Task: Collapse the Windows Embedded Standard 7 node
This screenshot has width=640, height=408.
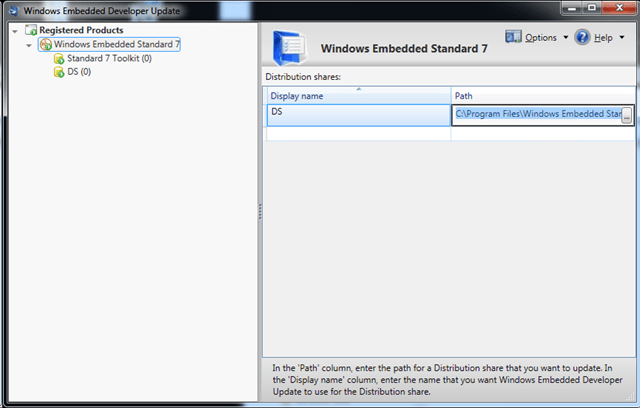Action: 29,45
